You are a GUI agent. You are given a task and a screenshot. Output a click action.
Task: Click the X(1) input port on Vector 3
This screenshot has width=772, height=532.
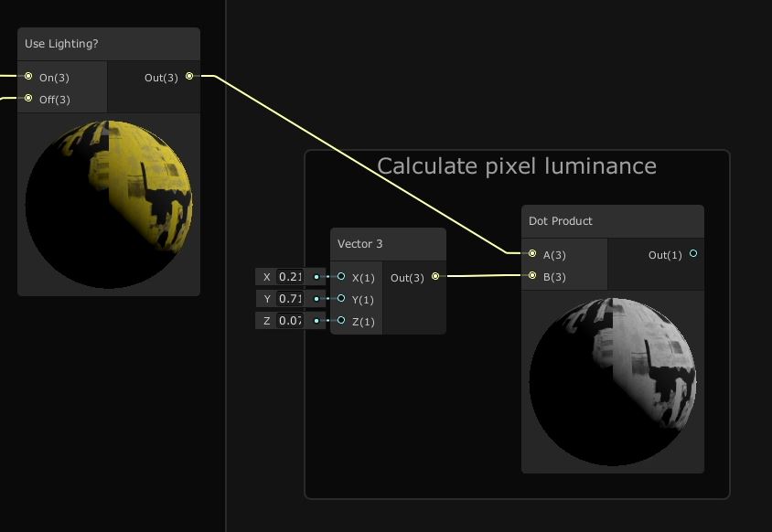tap(341, 277)
